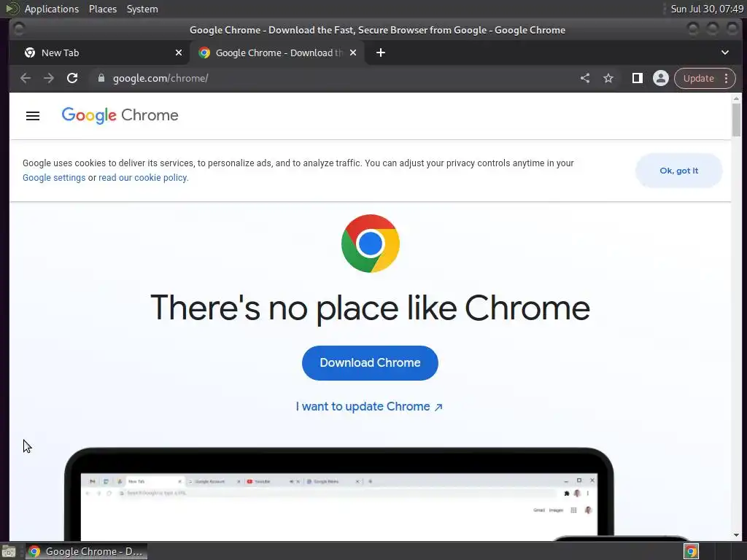Open the Google settings link

pos(54,178)
